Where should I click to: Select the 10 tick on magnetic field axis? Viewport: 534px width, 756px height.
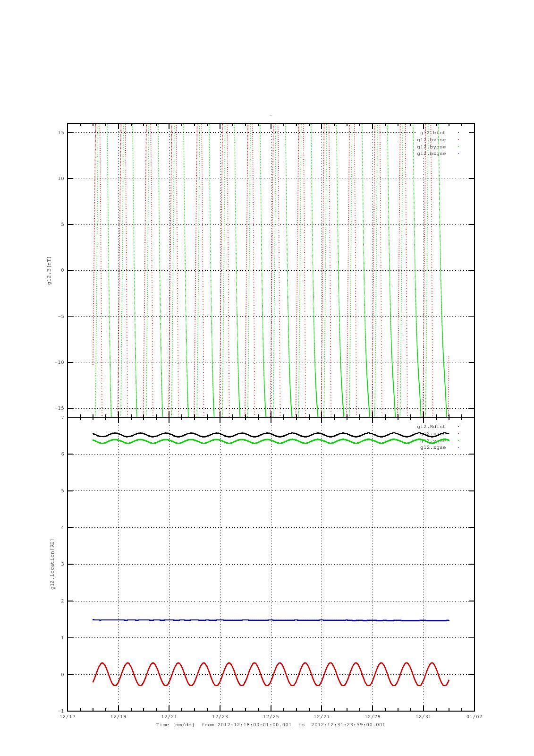61,179
